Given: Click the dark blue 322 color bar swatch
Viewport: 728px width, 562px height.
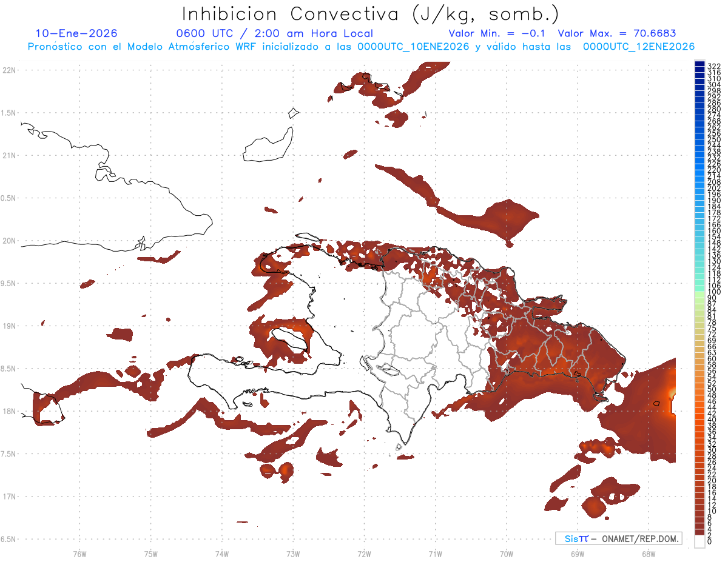Looking at the screenshot, I should tap(699, 65).
